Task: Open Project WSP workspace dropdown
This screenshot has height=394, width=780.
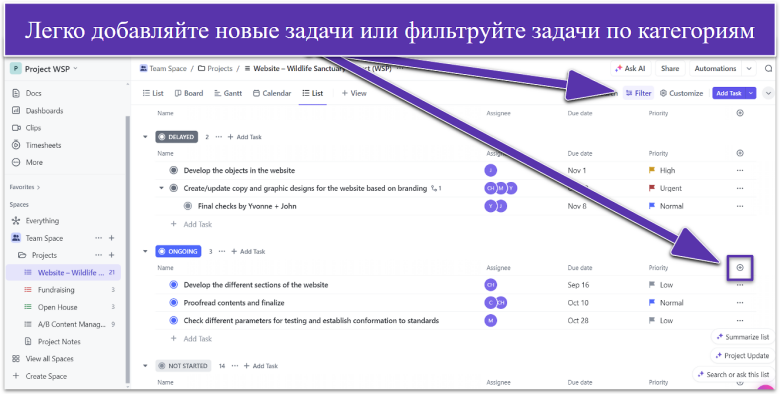Action: (45, 69)
